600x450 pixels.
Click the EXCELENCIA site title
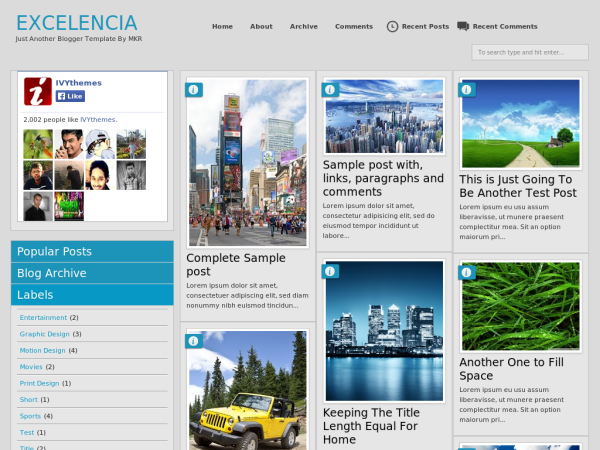pyautogui.click(x=77, y=23)
